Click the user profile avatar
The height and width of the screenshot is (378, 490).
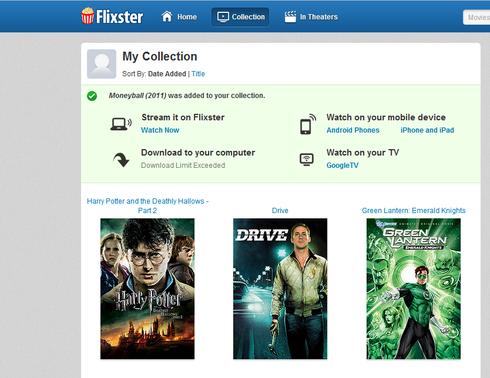pos(102,64)
